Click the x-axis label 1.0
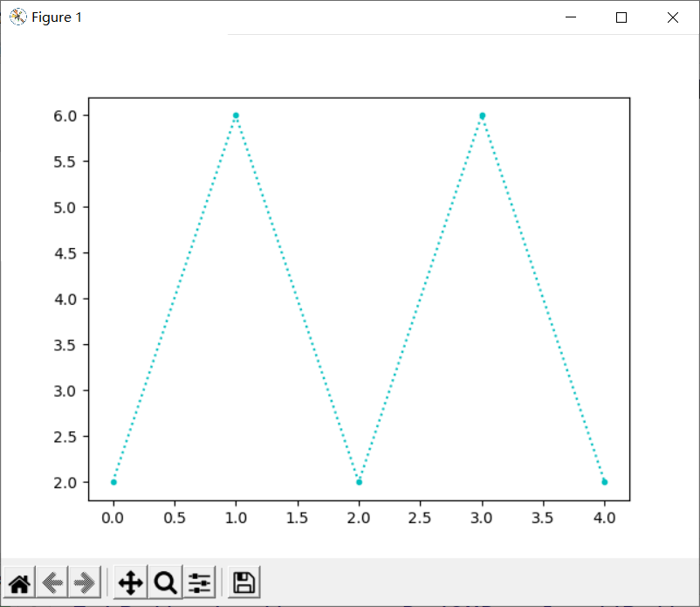 [236, 518]
